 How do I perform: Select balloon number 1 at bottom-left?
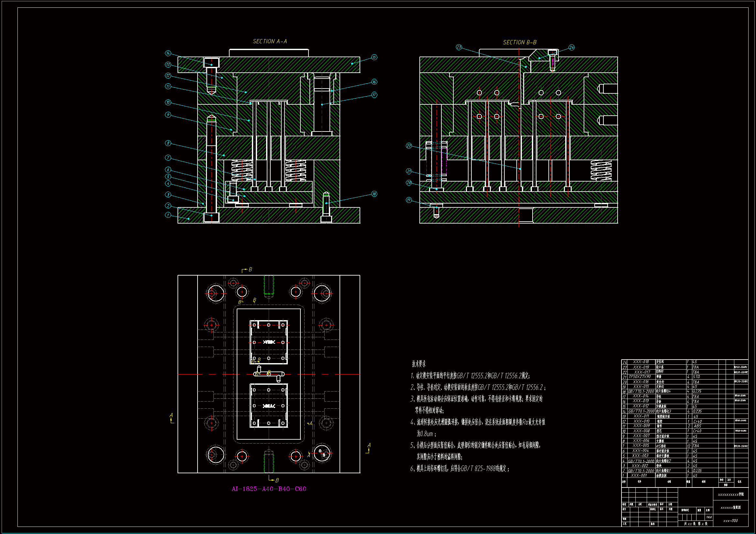[168, 215]
